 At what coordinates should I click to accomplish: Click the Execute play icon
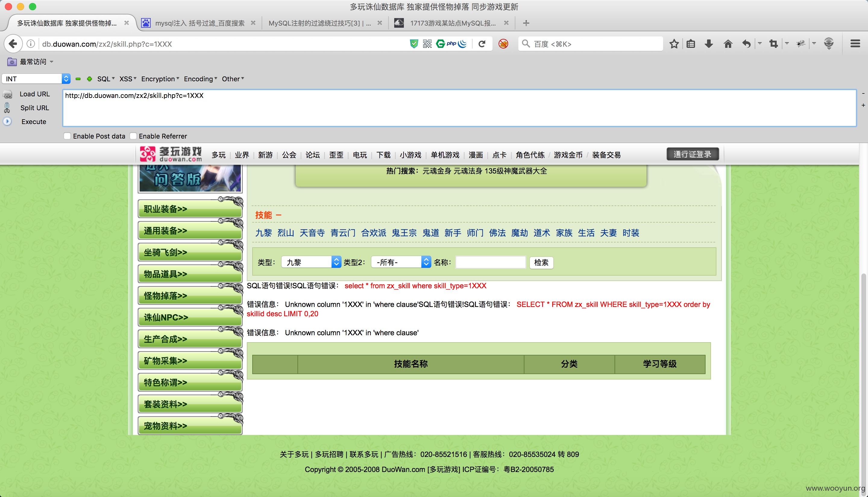tap(7, 121)
